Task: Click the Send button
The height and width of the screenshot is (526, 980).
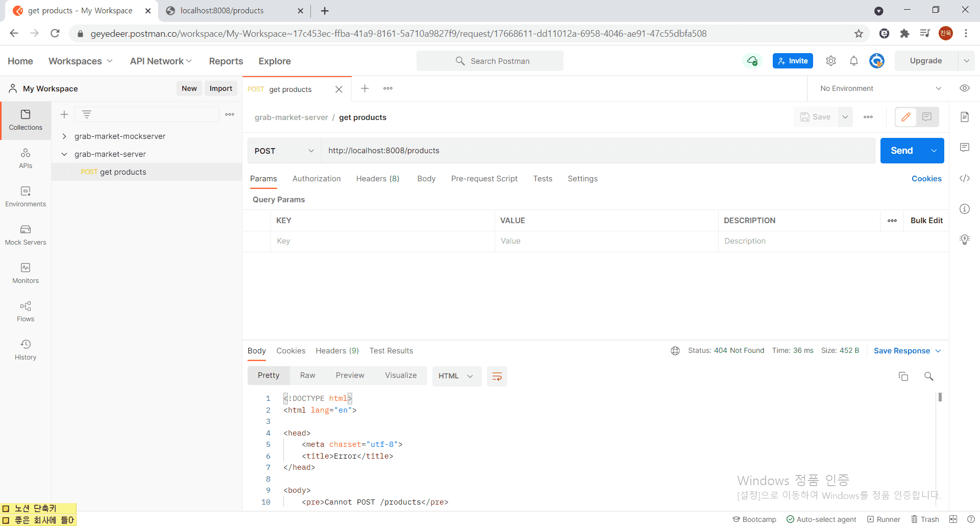Action: pos(902,151)
